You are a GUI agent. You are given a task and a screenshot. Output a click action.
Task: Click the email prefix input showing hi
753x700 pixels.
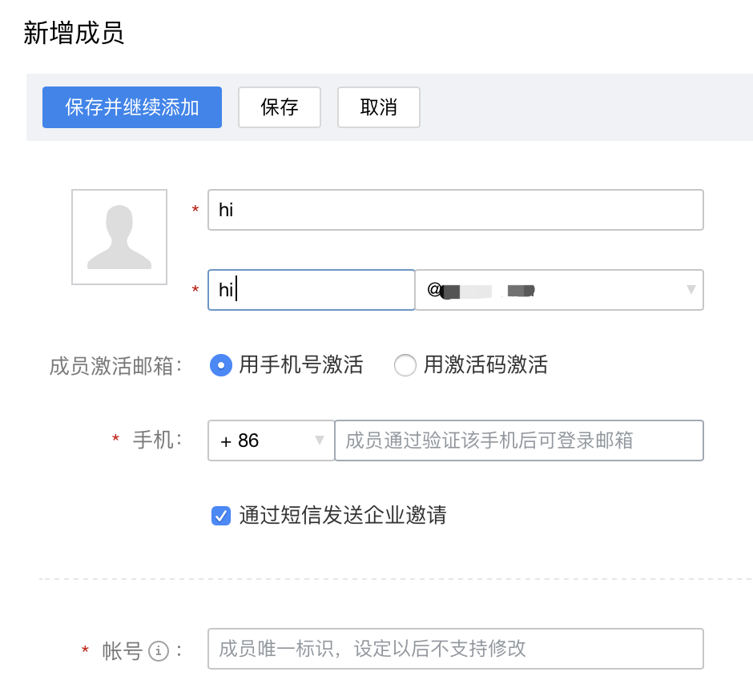[x=311, y=290]
